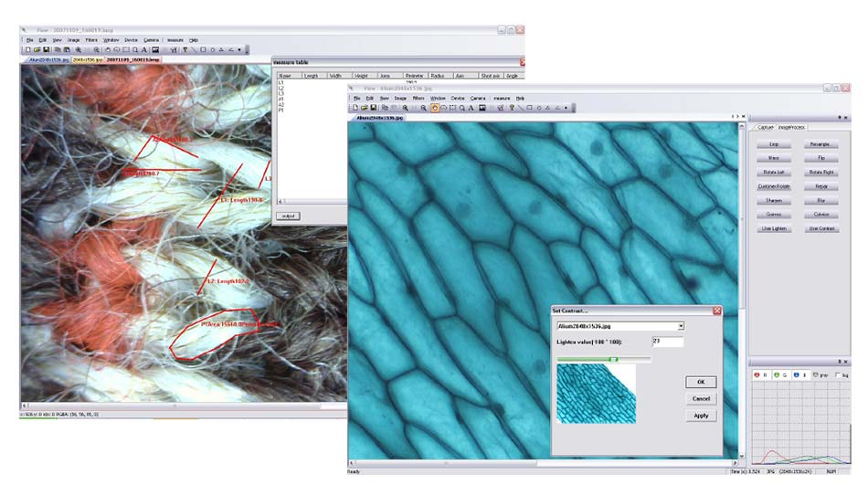
Task: Click the Copy icon in Allium window toolbar
Action: pos(385,108)
